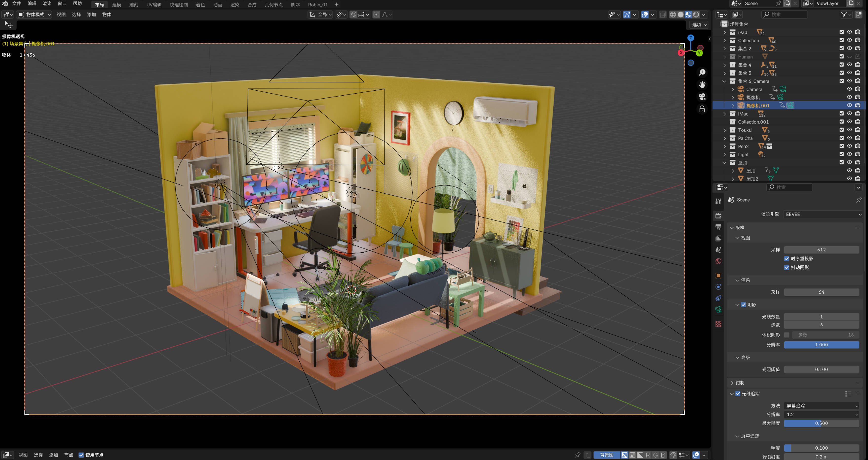Click the new collection icon in outliner
The width and height of the screenshot is (868, 460).
pyautogui.click(x=858, y=15)
